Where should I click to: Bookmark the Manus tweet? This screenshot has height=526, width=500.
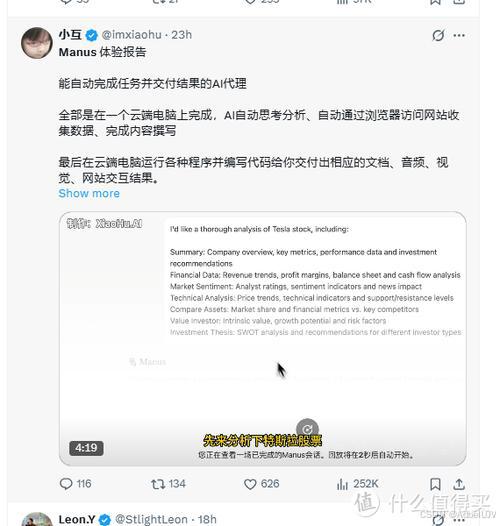point(435,484)
